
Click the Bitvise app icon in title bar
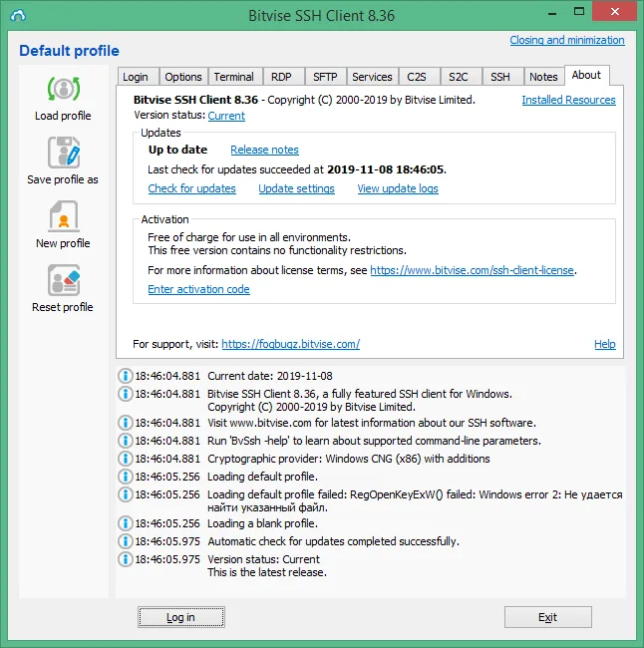click(18, 15)
